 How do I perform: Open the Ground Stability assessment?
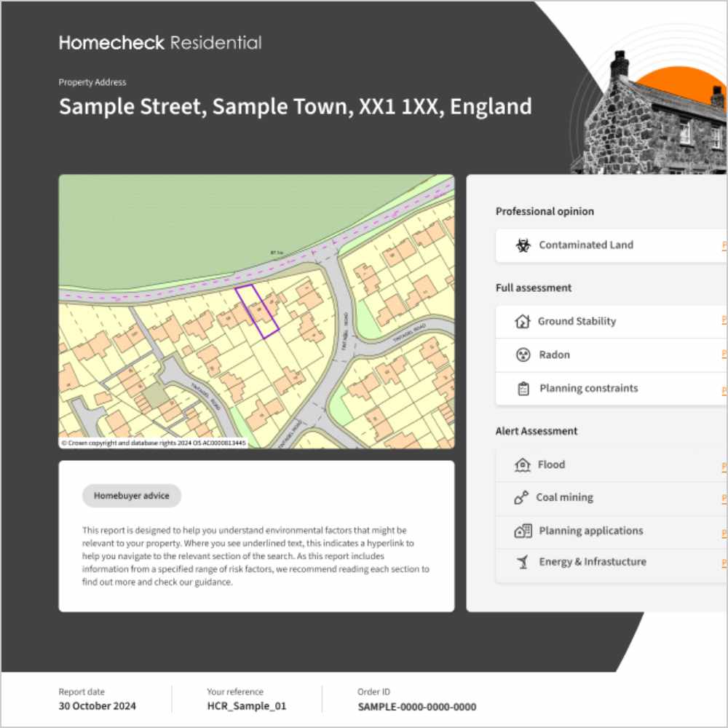point(612,322)
